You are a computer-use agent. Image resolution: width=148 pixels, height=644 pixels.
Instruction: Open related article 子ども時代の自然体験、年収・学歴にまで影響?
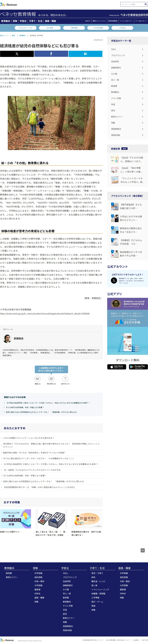click(25, 407)
